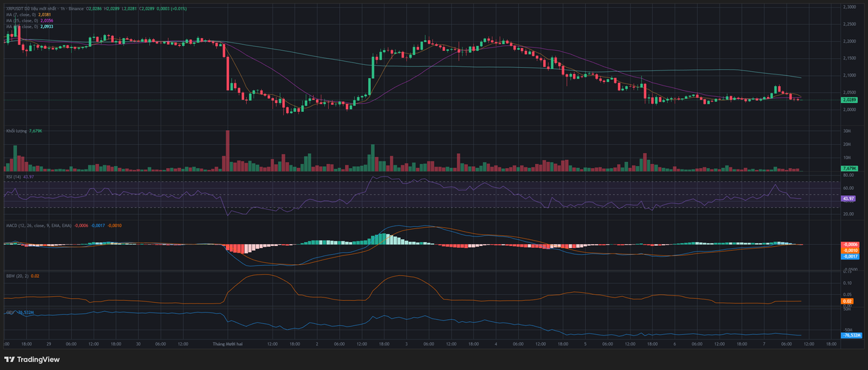Click the OBV indicator legend

10,312
